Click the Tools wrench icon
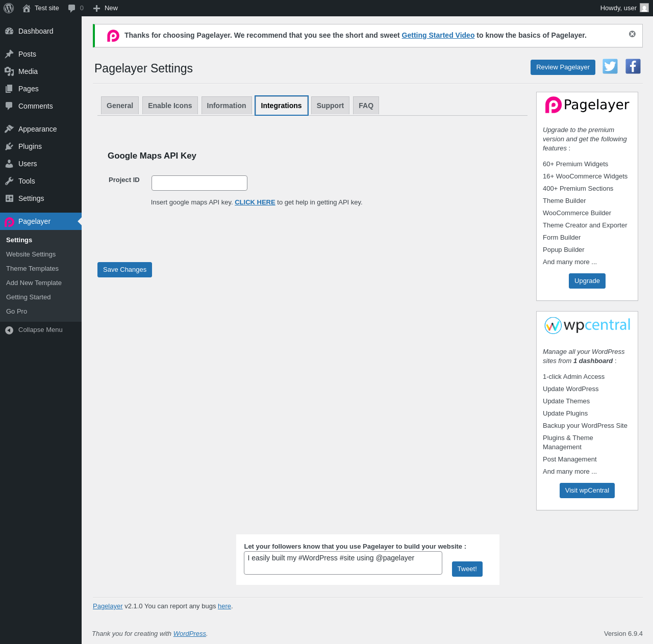The image size is (653, 644). point(9,181)
